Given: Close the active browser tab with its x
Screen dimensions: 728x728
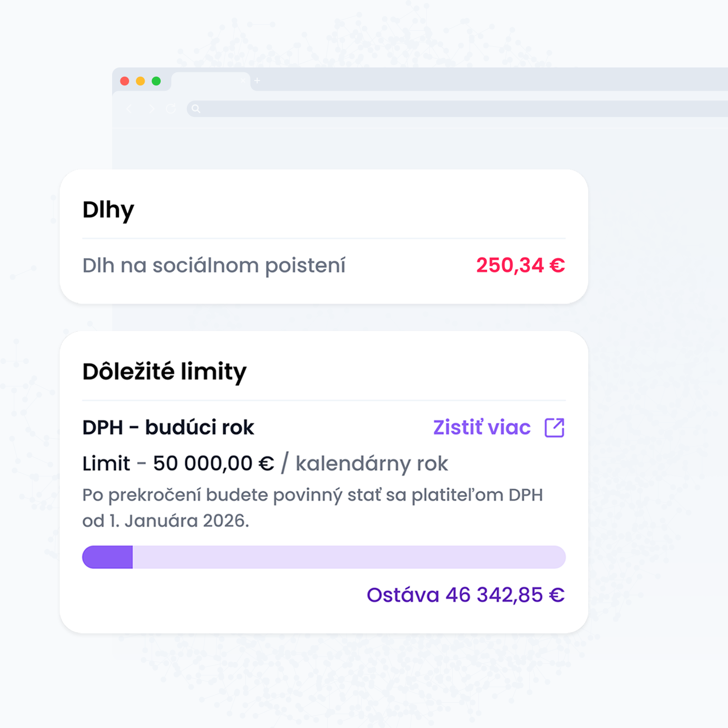Looking at the screenshot, I should click(x=243, y=81).
